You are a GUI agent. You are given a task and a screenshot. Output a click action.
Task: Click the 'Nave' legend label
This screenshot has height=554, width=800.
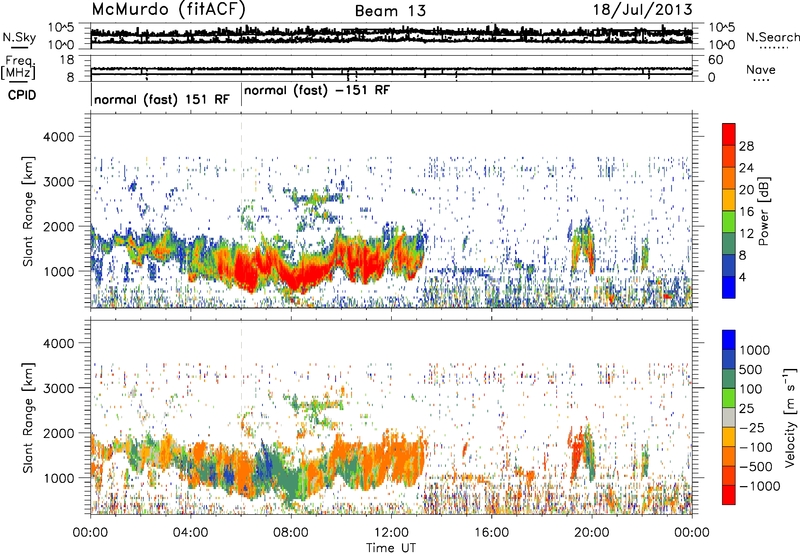761,70
